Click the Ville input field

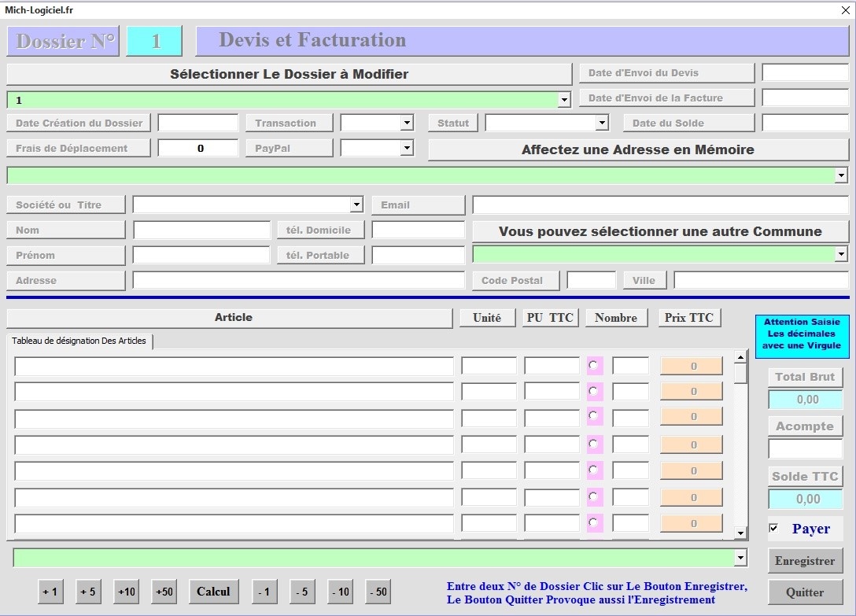(x=762, y=280)
